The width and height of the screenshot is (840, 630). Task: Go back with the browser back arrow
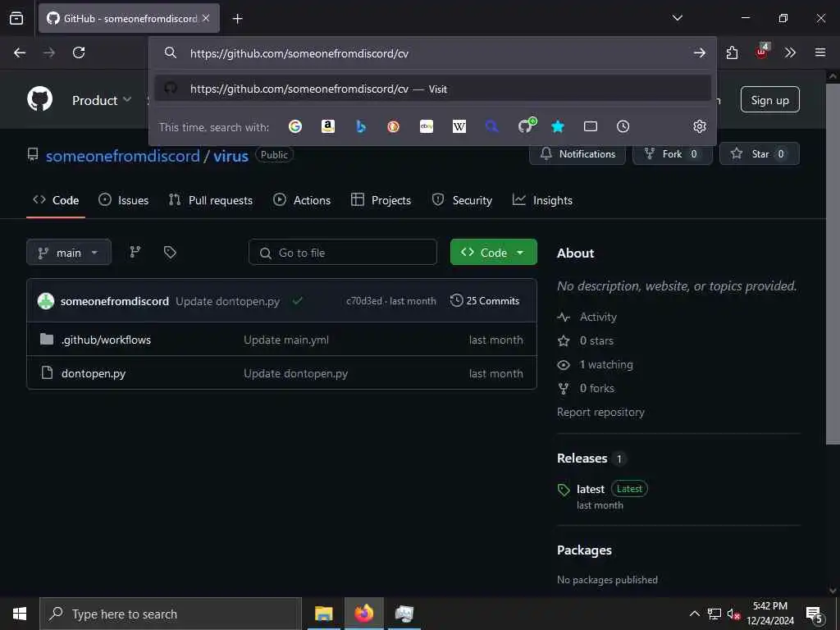pyautogui.click(x=20, y=52)
